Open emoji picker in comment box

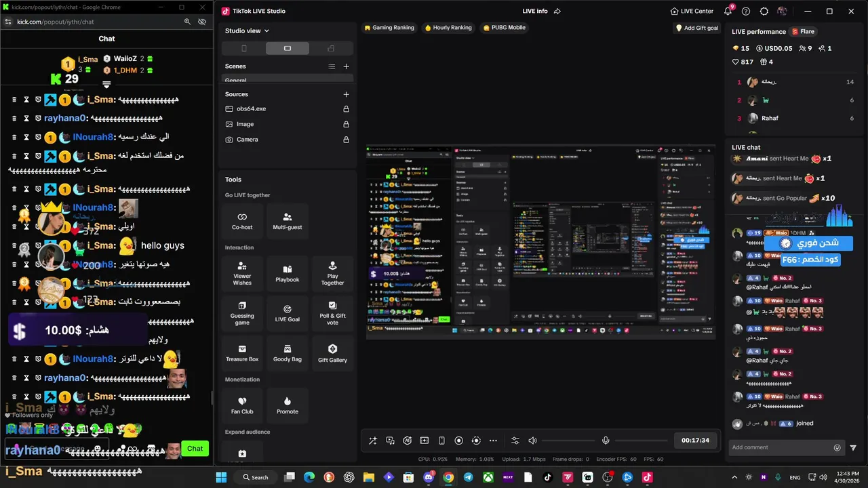tap(837, 447)
